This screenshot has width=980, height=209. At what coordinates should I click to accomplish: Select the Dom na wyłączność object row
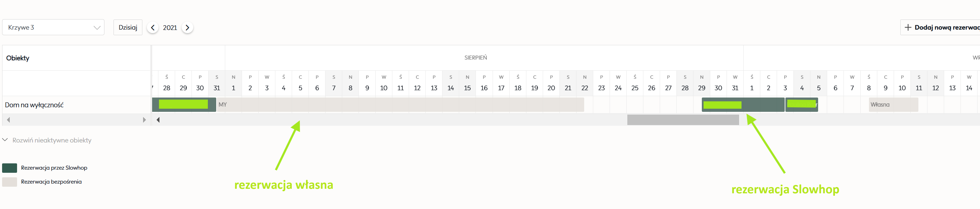tap(34, 105)
